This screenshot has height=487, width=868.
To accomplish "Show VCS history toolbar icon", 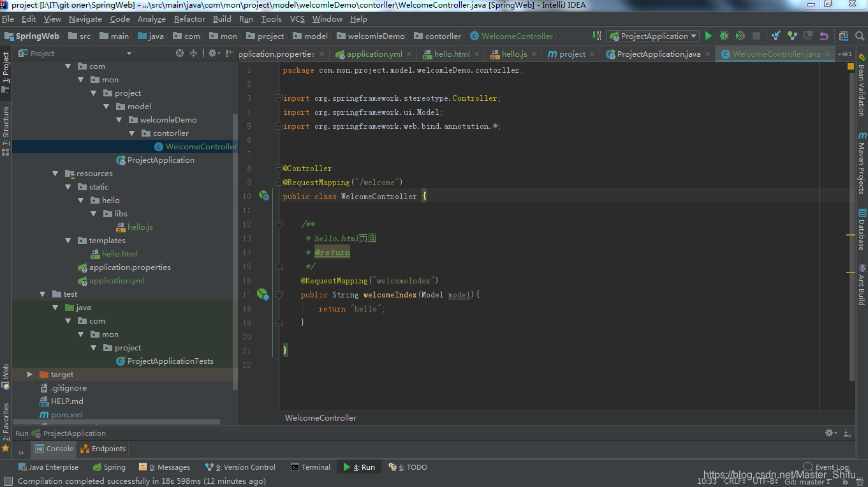I will tap(808, 36).
